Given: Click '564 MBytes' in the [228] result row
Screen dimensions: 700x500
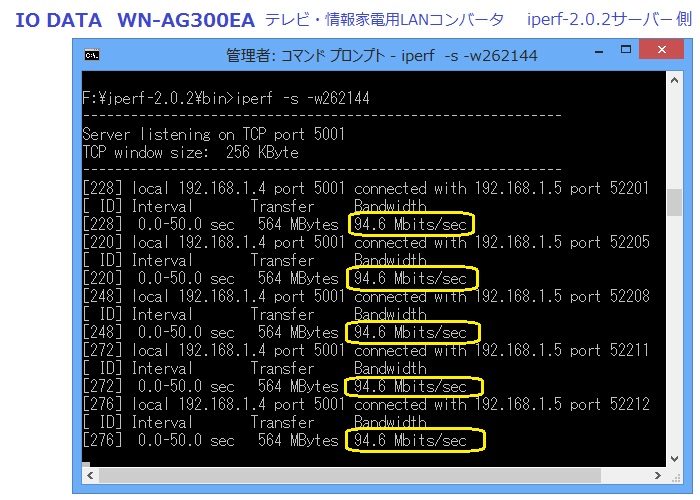Looking at the screenshot, I should click(298, 224).
